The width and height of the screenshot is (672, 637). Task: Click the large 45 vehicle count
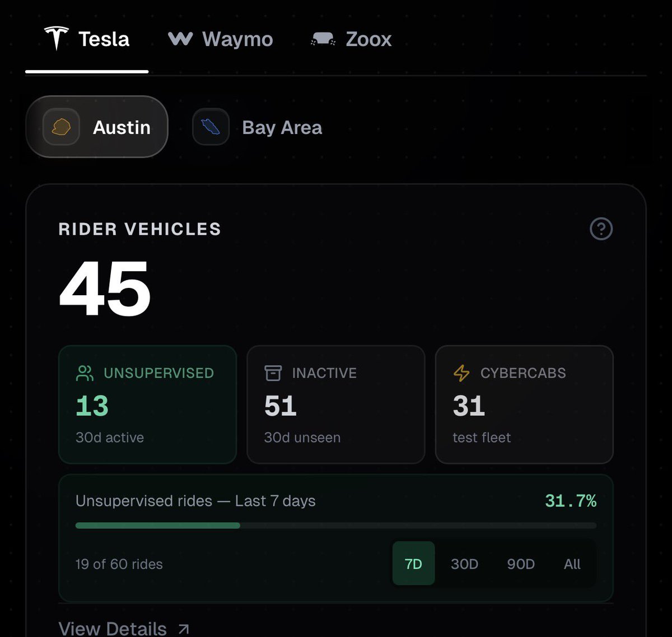click(x=105, y=290)
